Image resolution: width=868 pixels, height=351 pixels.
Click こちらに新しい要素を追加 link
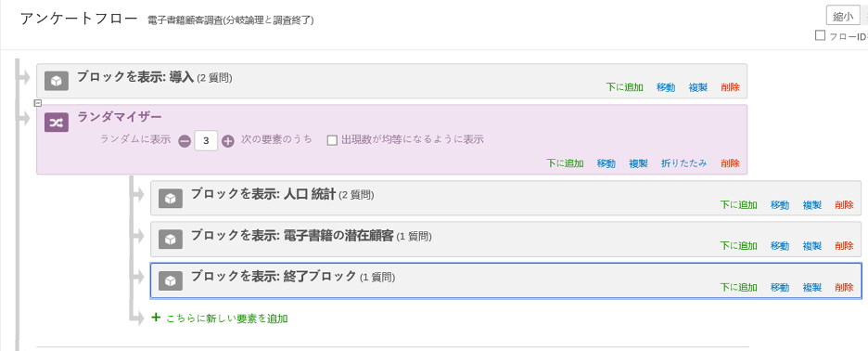227,318
